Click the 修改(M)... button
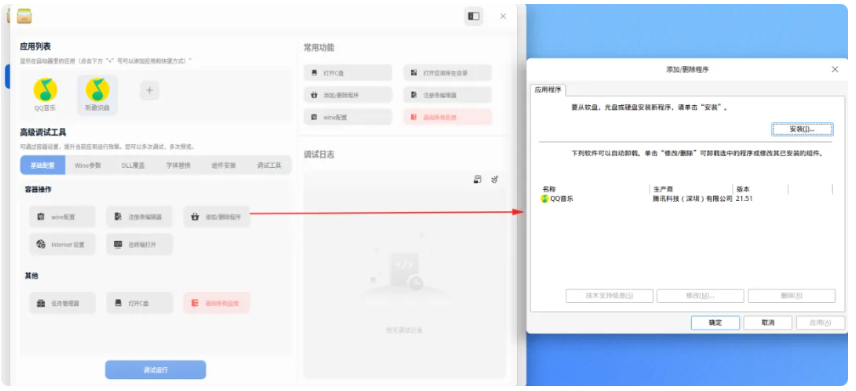The image size is (856, 391). pos(700,296)
